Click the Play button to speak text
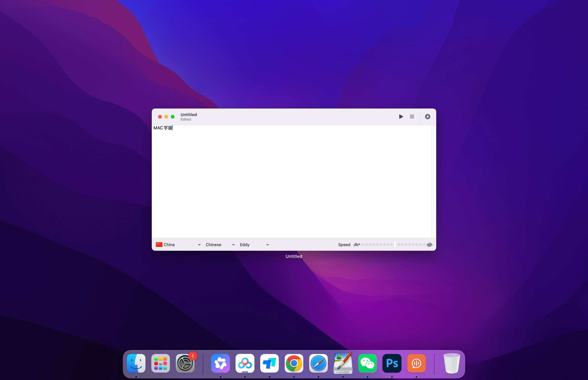 [401, 117]
